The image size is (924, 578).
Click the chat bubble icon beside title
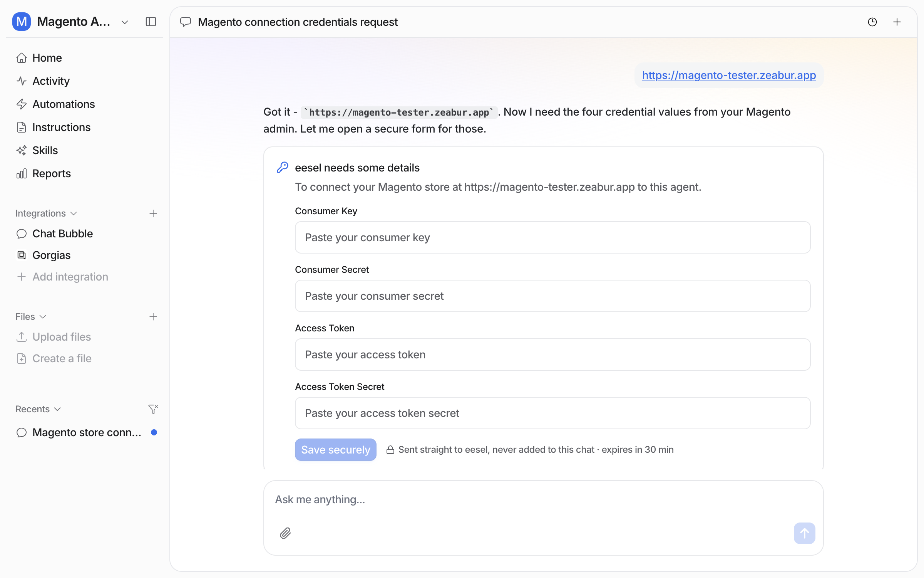click(x=186, y=22)
